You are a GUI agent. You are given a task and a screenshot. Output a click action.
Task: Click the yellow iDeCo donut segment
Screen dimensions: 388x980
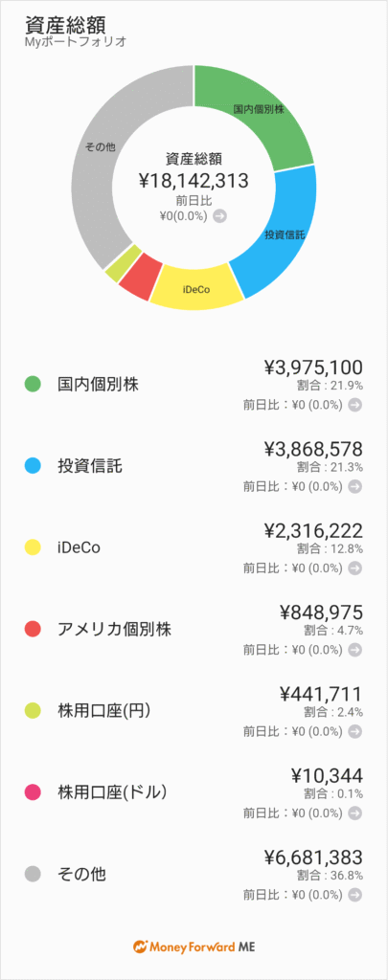[x=196, y=289]
